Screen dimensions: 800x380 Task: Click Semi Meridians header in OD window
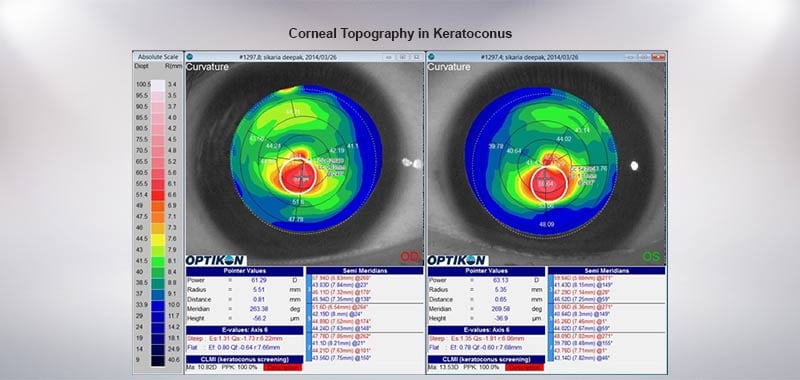364,270
